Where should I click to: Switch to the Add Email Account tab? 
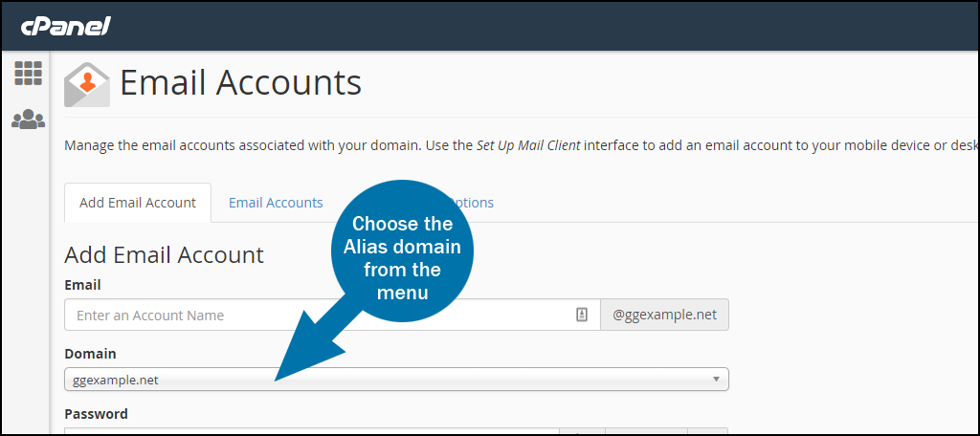pos(138,203)
